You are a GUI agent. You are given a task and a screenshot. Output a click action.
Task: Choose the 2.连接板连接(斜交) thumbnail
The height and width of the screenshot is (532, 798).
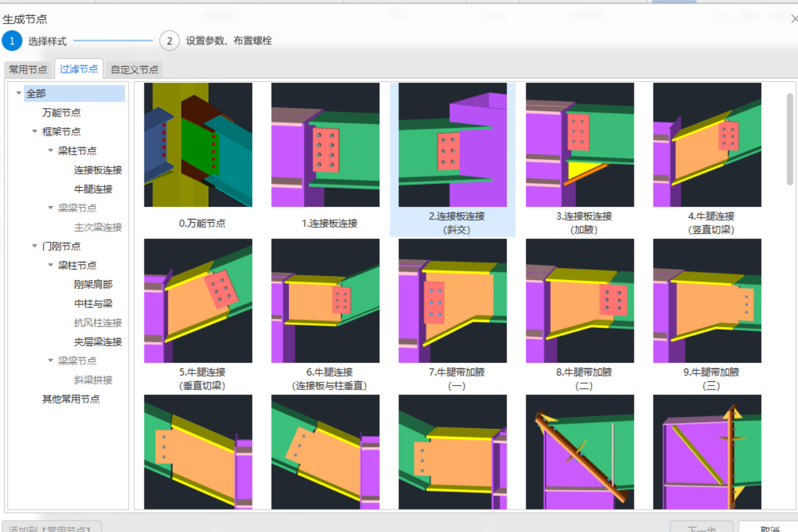click(452, 145)
